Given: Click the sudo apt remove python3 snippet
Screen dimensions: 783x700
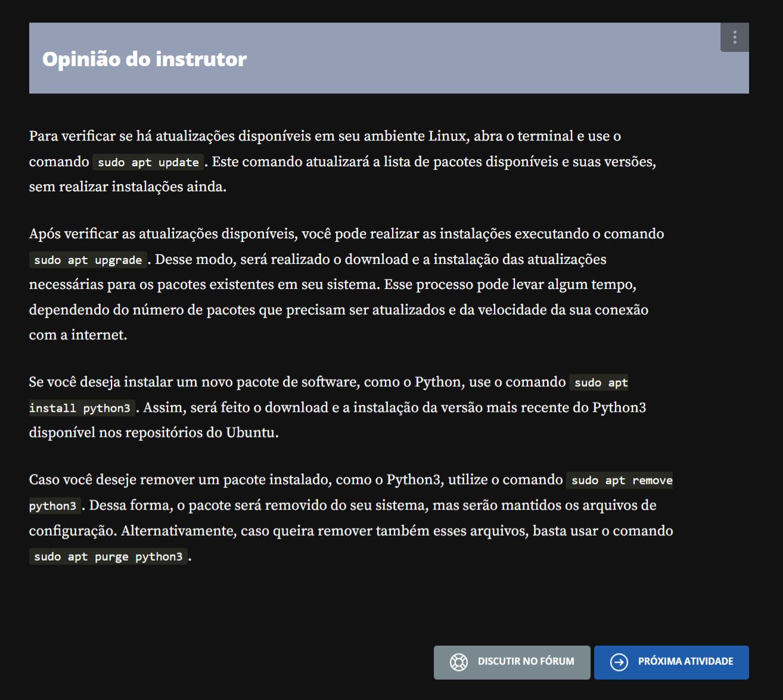Looking at the screenshot, I should coord(619,480).
